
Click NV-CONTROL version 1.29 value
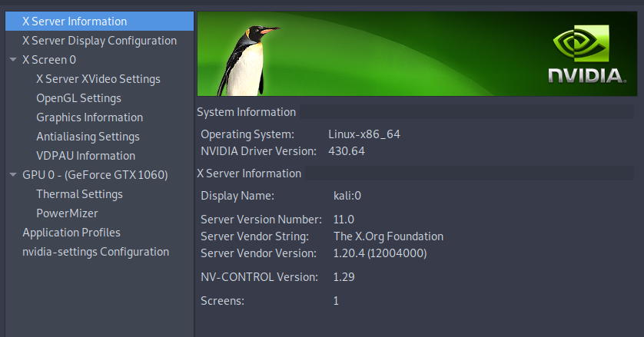[344, 277]
